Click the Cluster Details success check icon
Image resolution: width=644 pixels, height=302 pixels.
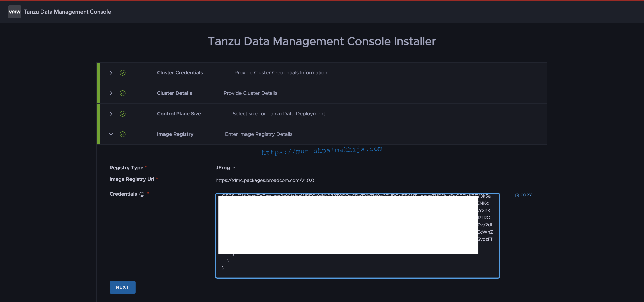point(122,93)
